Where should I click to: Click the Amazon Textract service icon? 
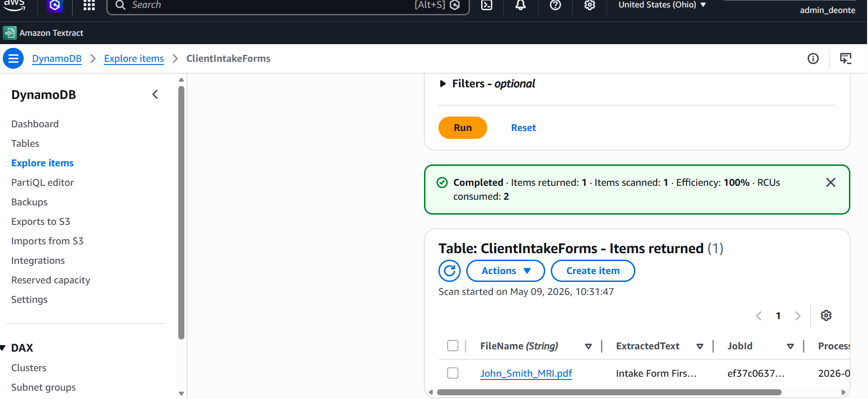(x=9, y=33)
